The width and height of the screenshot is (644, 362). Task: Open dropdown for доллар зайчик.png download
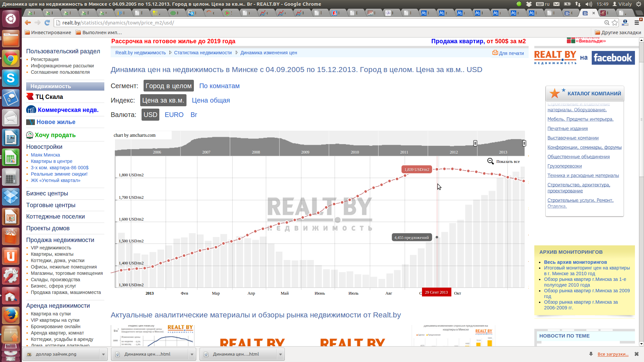103,354
